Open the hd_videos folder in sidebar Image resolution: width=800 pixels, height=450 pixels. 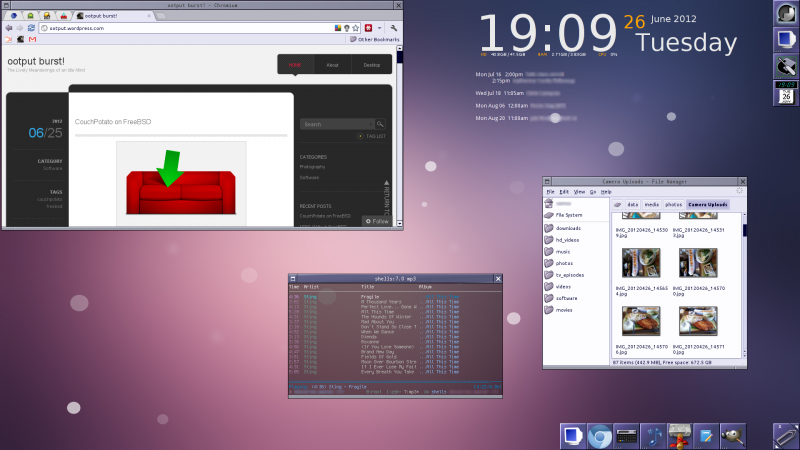tap(562, 240)
